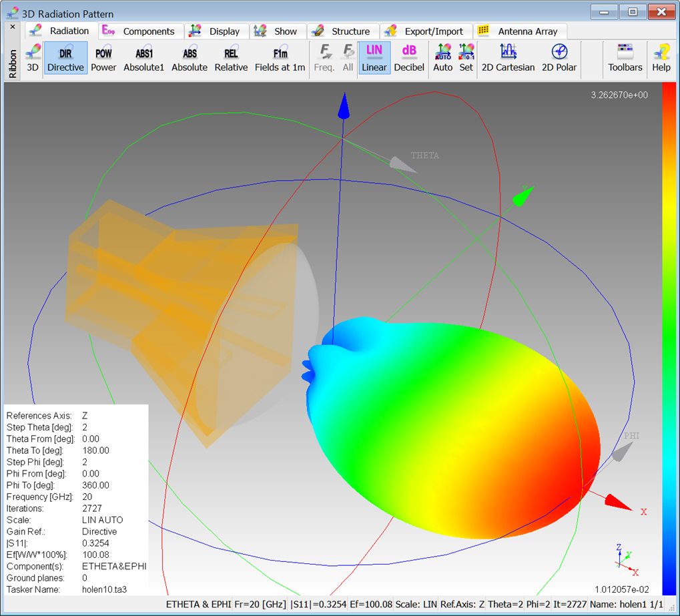Screen dimensions: 680x616
Task: Click the Theta To value 180.00
Action: click(95, 450)
